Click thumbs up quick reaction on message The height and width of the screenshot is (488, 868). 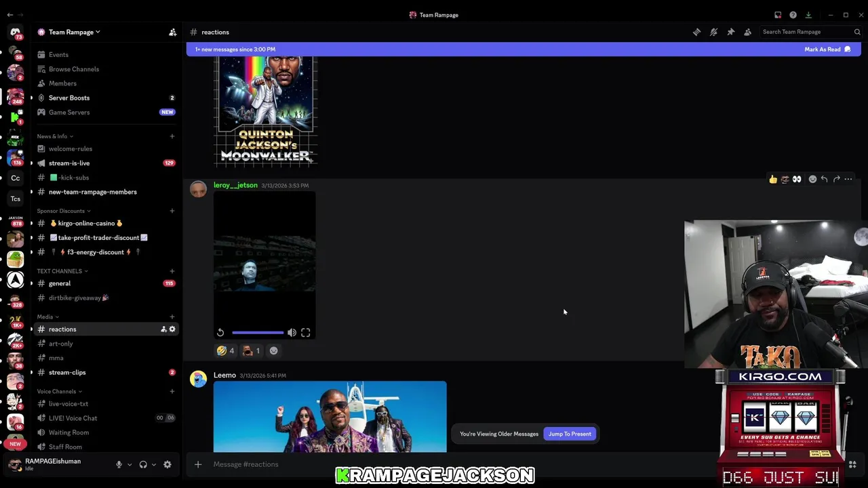click(773, 180)
